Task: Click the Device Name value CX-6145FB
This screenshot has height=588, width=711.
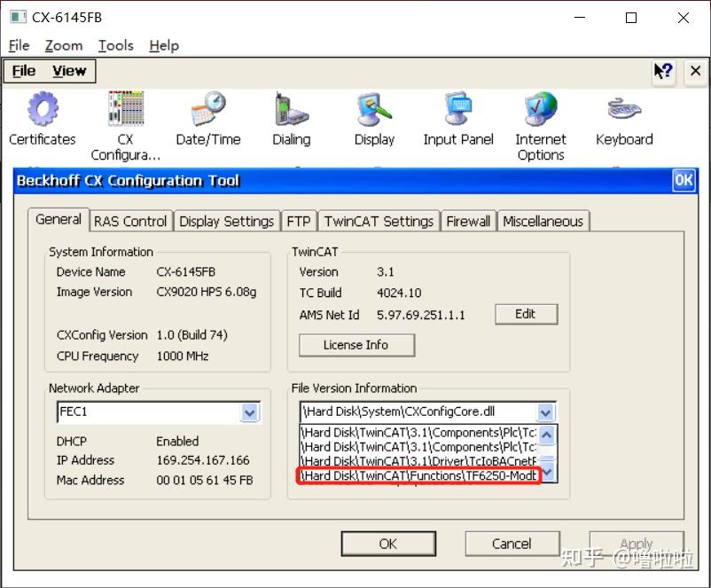Action: [x=185, y=271]
